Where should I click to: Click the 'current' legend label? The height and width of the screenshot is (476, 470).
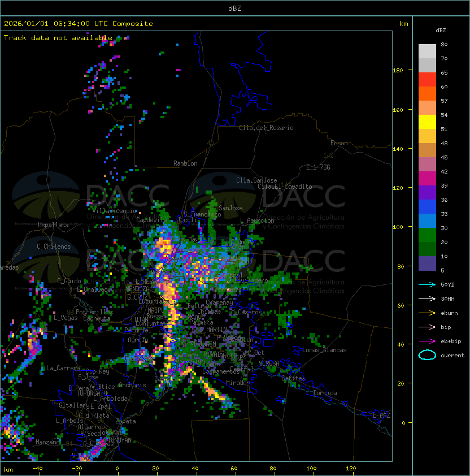click(x=452, y=356)
